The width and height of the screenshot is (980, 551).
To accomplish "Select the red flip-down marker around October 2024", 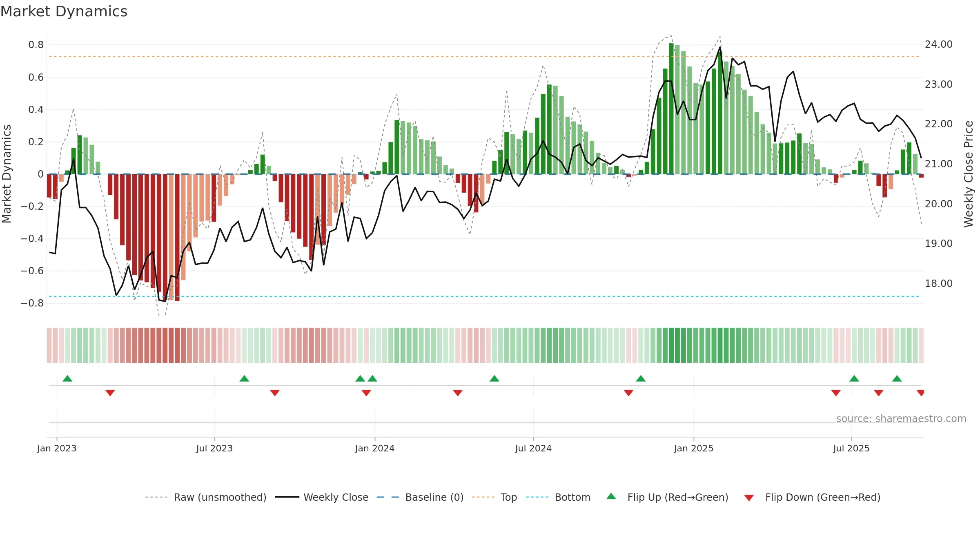I will pyautogui.click(x=628, y=393).
